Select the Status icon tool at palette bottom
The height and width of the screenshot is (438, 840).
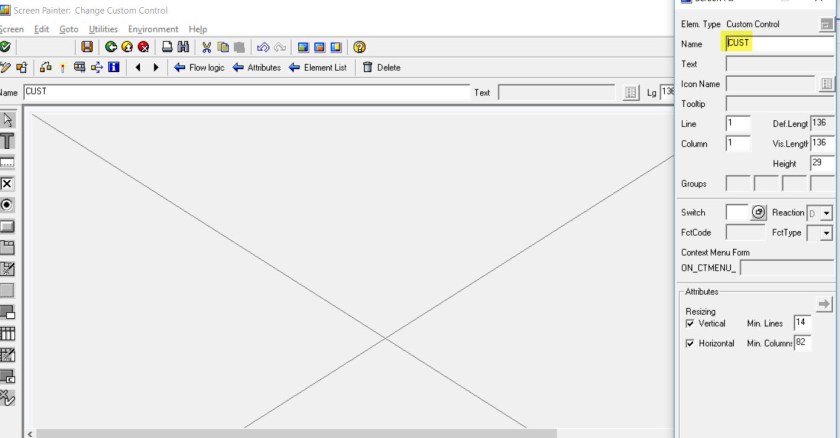(8, 398)
